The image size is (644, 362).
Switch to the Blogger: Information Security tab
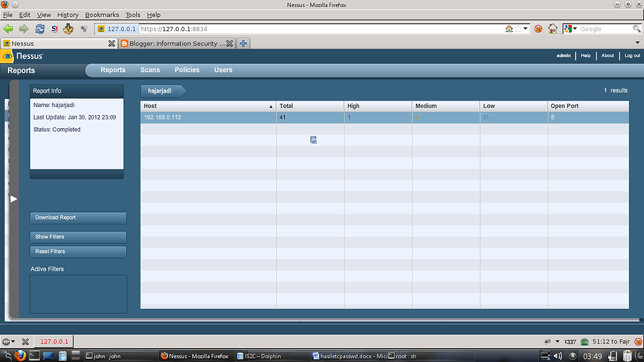[x=177, y=43]
